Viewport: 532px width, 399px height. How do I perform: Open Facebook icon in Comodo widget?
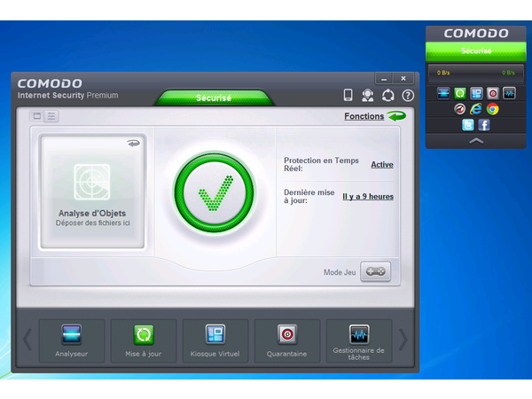point(484,125)
